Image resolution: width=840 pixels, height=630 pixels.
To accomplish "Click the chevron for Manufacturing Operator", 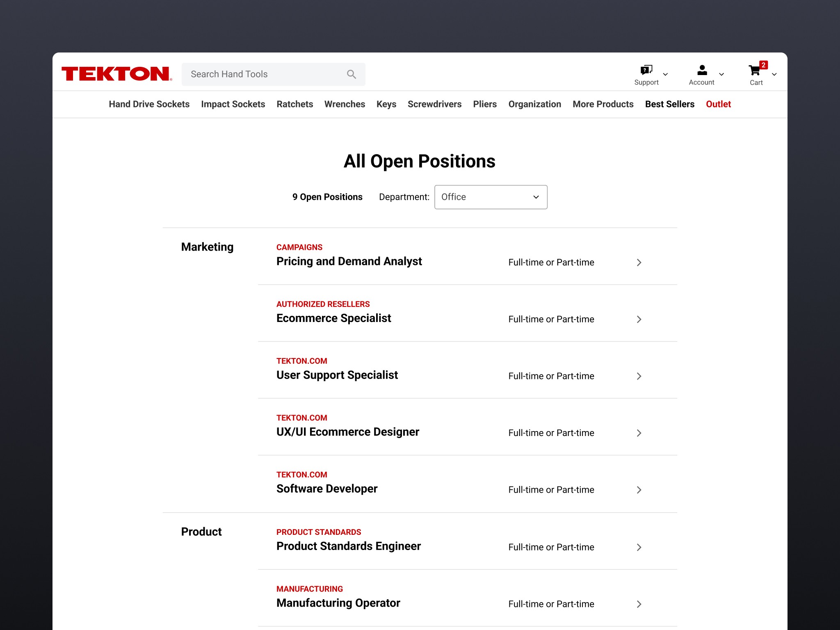I will point(639,604).
